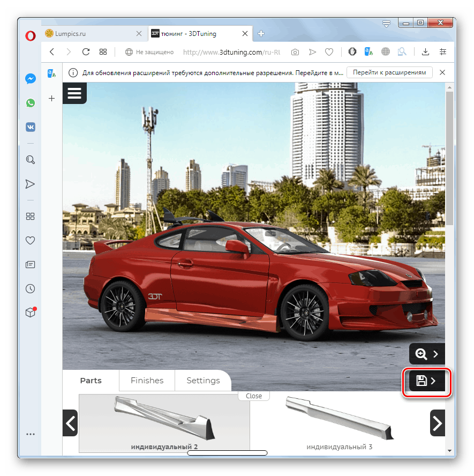Open the VK sidebar panel
The height and width of the screenshot is (476, 474).
(x=31, y=127)
